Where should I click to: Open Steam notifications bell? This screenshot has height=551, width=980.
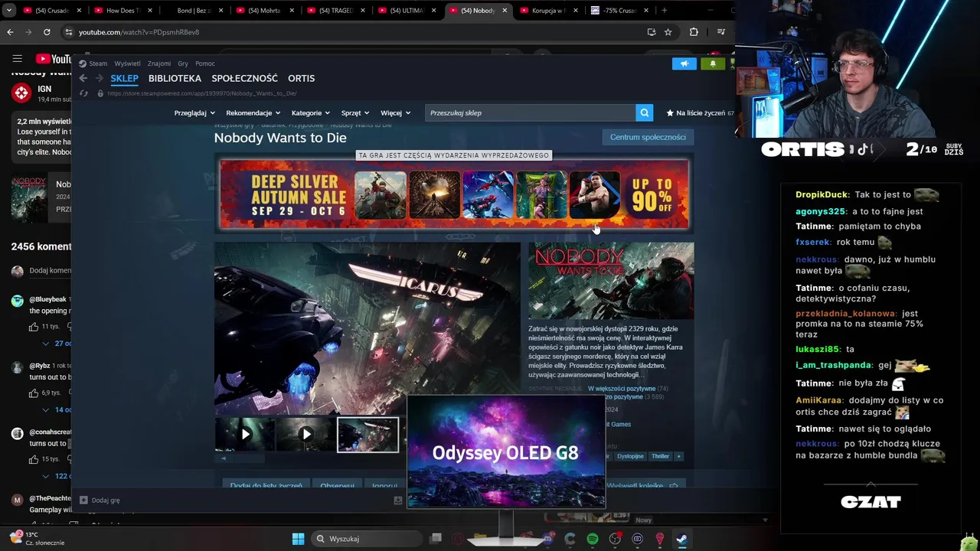[713, 64]
